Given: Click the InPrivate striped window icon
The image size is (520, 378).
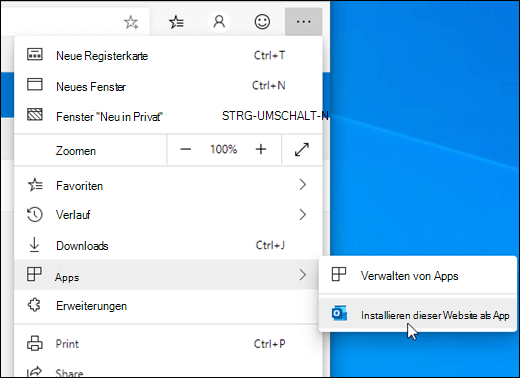Looking at the screenshot, I should click(35, 114).
